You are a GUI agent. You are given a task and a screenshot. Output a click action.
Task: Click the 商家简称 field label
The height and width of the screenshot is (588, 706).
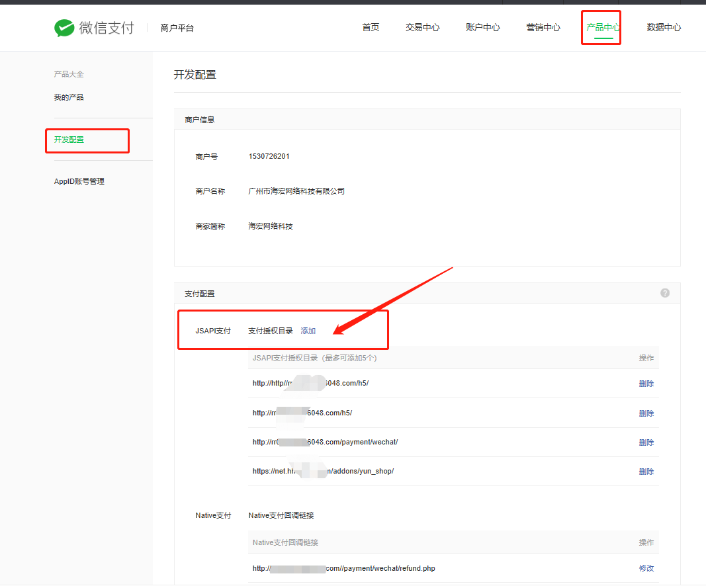click(210, 226)
